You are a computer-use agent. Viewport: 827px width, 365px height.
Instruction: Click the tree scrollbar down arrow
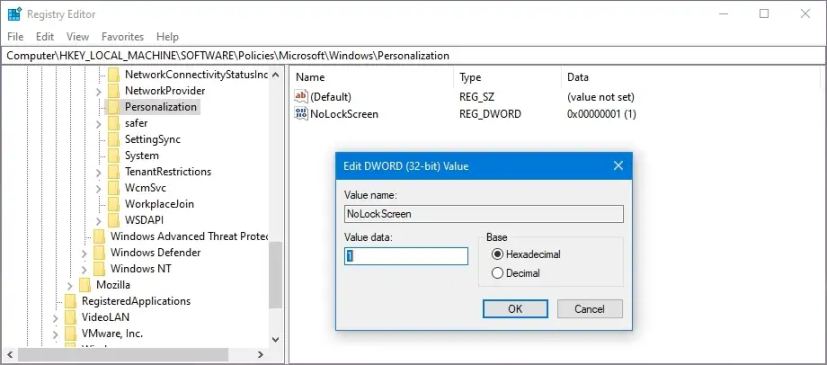275,340
